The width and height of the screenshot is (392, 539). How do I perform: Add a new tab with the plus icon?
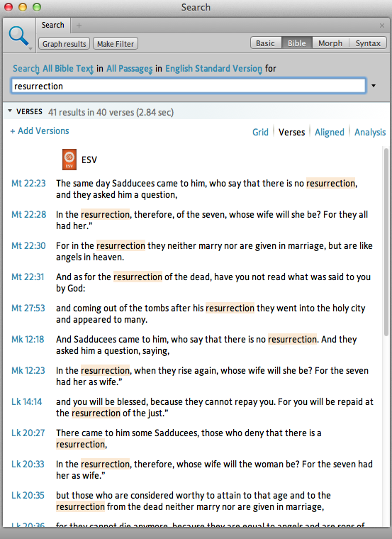[x=79, y=26]
